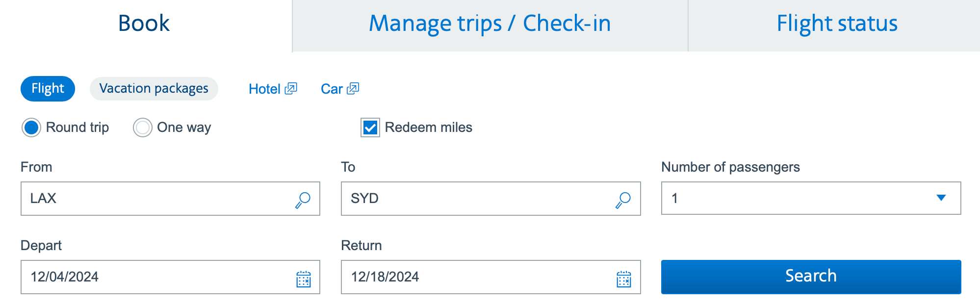This screenshot has height=306, width=980.
Task: Click the From field search magnifier icon
Action: point(303,200)
